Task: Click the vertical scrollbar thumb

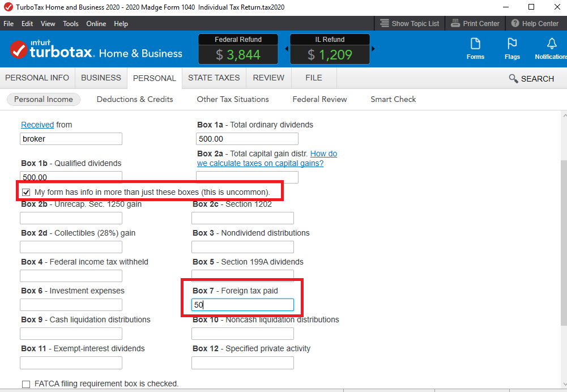Action: point(564,242)
